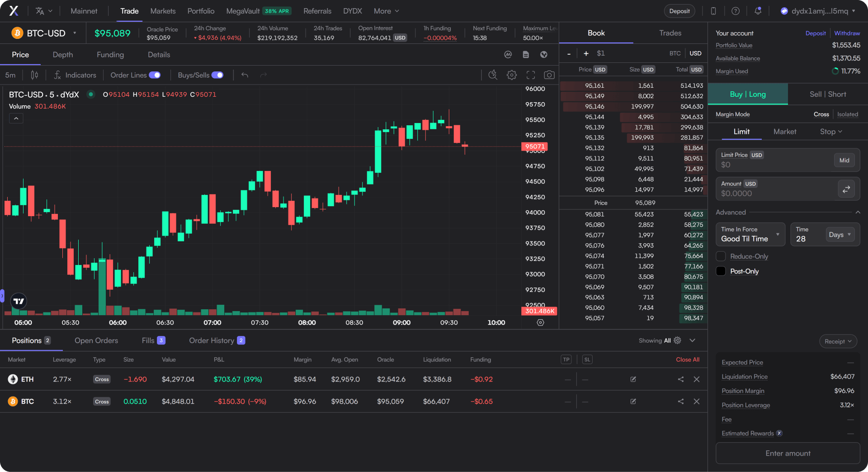Take a chart snapshot with the camera icon

pos(549,75)
